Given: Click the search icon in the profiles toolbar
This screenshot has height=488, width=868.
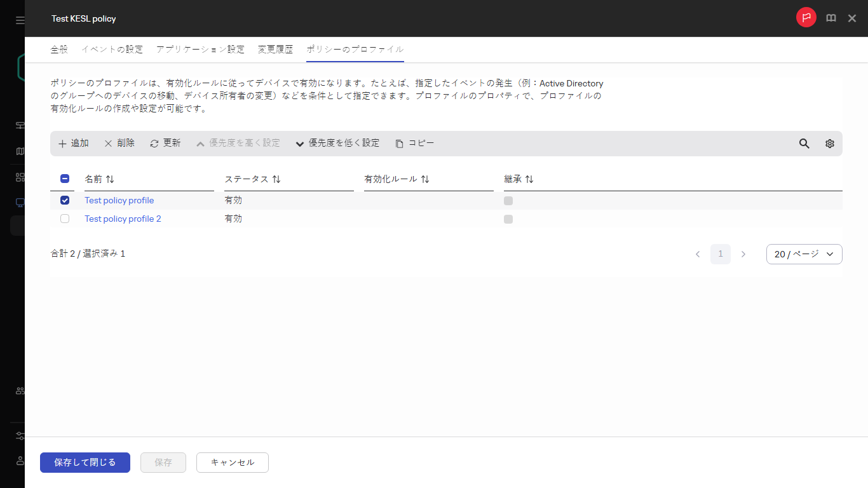Looking at the screenshot, I should click(804, 144).
